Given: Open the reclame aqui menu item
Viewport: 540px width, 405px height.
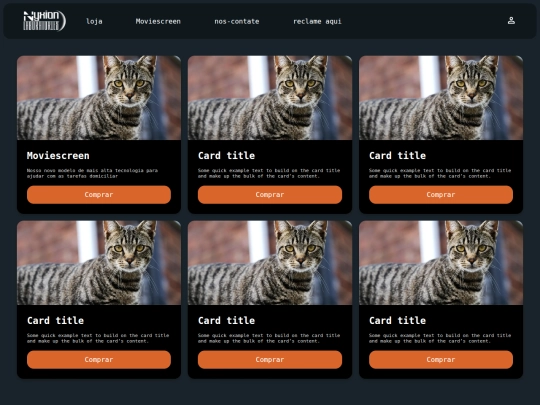Looking at the screenshot, I should (x=317, y=21).
